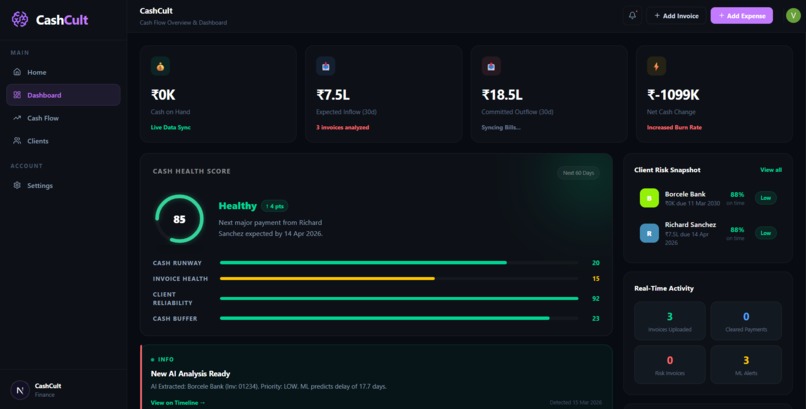The height and width of the screenshot is (409, 806).
Task: Click the Add Invoice button
Action: point(676,15)
